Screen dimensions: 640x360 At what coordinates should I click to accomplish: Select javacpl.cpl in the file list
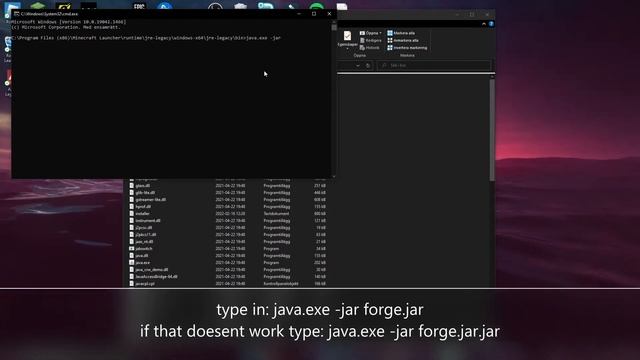tap(145, 284)
